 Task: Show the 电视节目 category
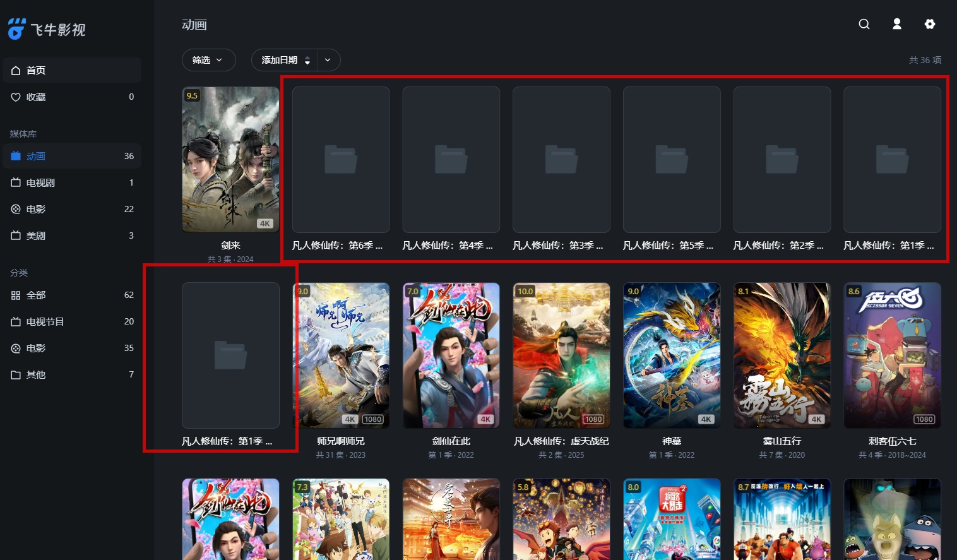point(72,321)
